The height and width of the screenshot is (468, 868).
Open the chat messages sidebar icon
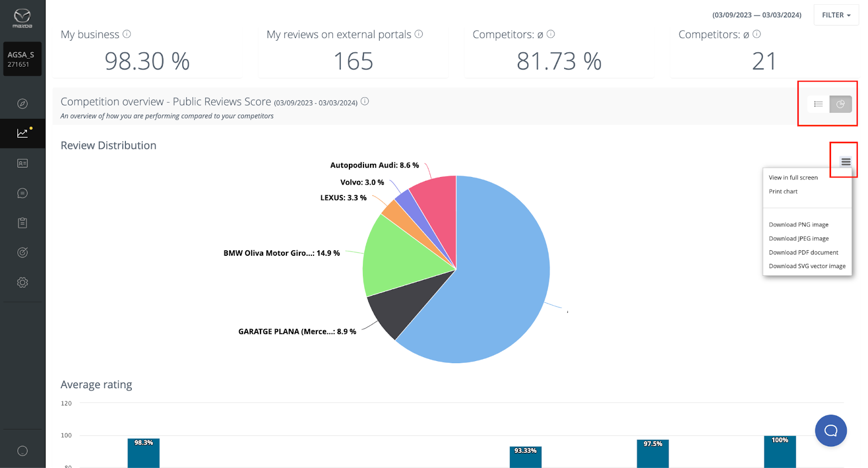[22, 193]
